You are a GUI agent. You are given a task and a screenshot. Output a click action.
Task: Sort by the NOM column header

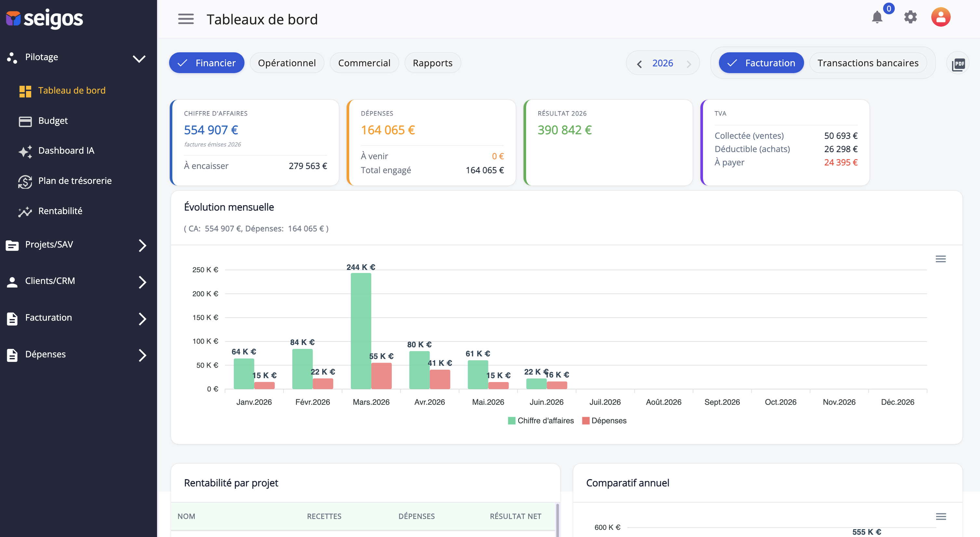[x=186, y=516]
